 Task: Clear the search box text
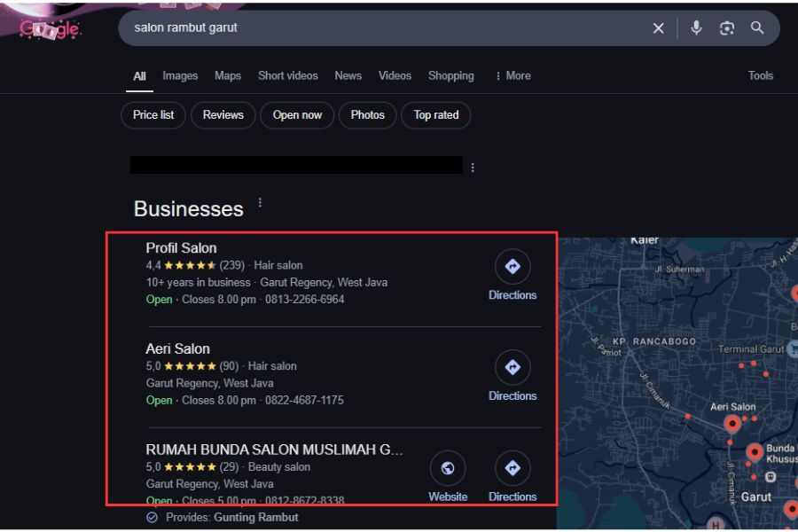(658, 28)
